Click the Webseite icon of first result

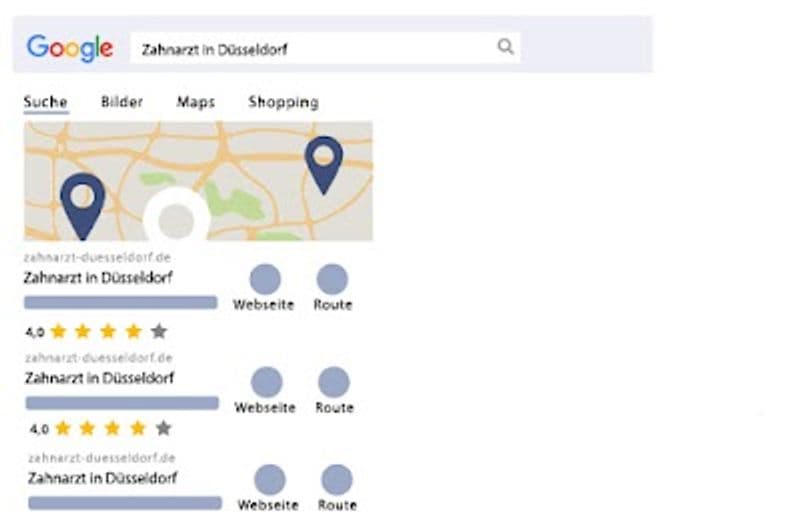265,279
